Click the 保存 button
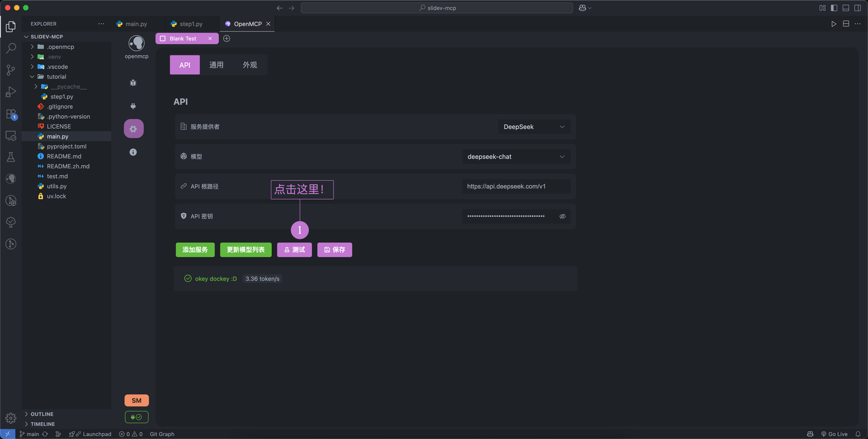 pos(335,250)
